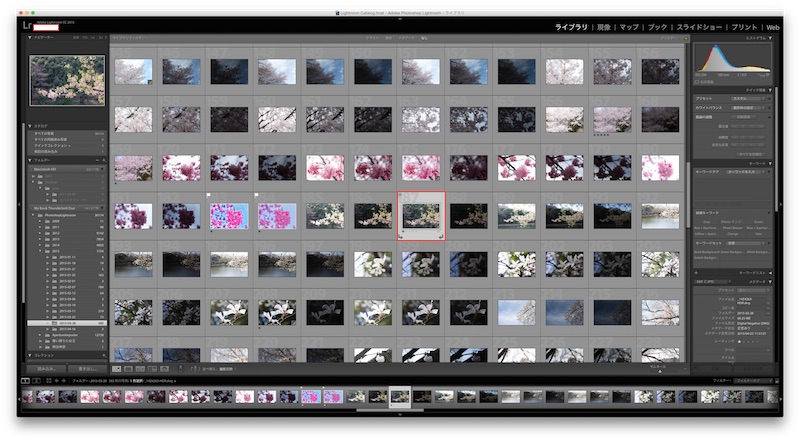Screen dimensions: 800x441
Task: Go back with filmstrip left arrow
Action: tap(56, 381)
